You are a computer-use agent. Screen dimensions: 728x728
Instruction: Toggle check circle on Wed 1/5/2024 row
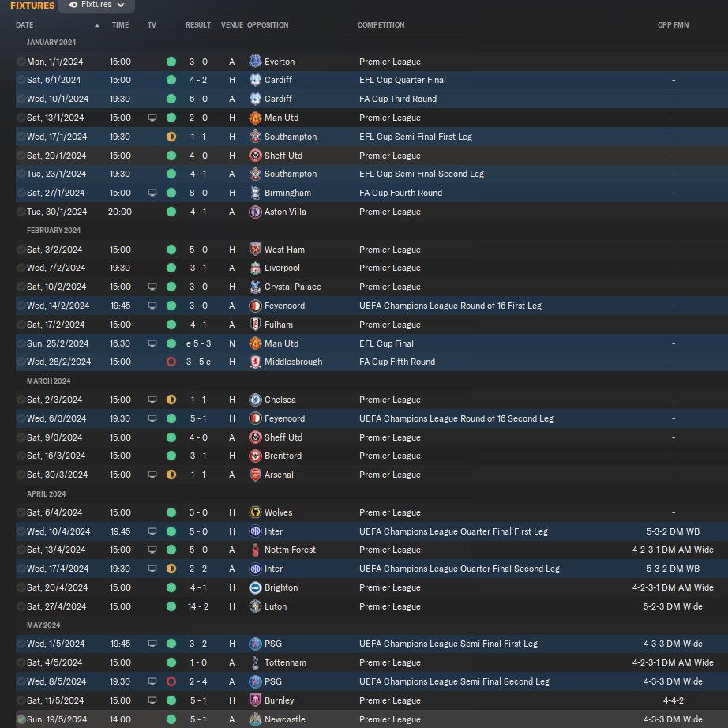coord(21,644)
